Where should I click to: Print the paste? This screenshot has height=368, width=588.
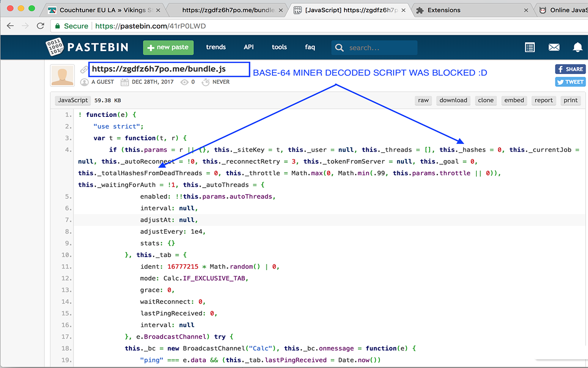pyautogui.click(x=571, y=100)
